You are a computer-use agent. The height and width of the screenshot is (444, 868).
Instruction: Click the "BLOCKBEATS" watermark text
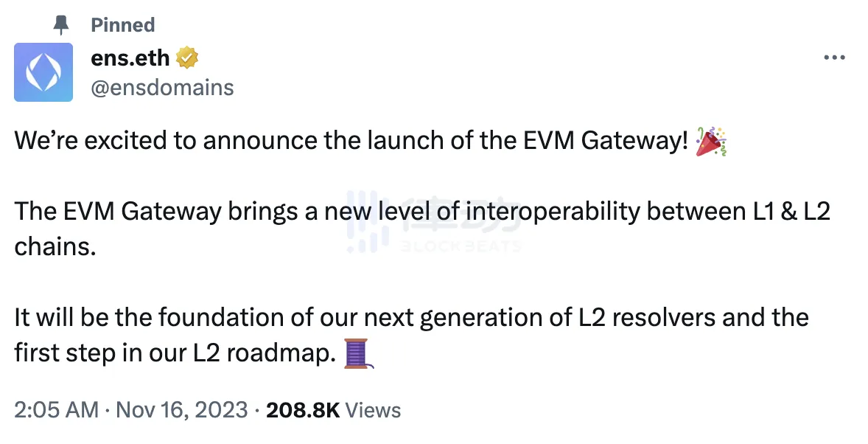pyautogui.click(x=461, y=246)
